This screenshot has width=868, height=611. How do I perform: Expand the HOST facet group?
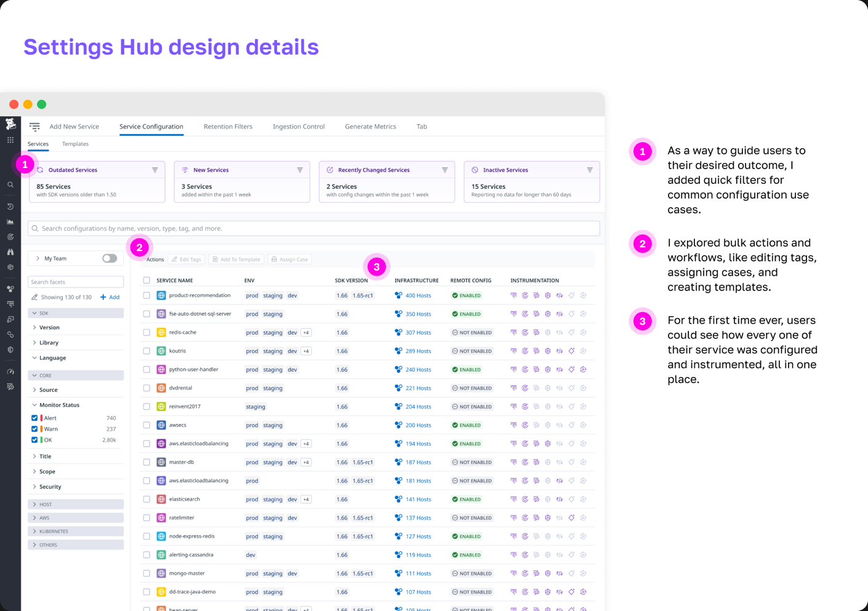tap(34, 505)
